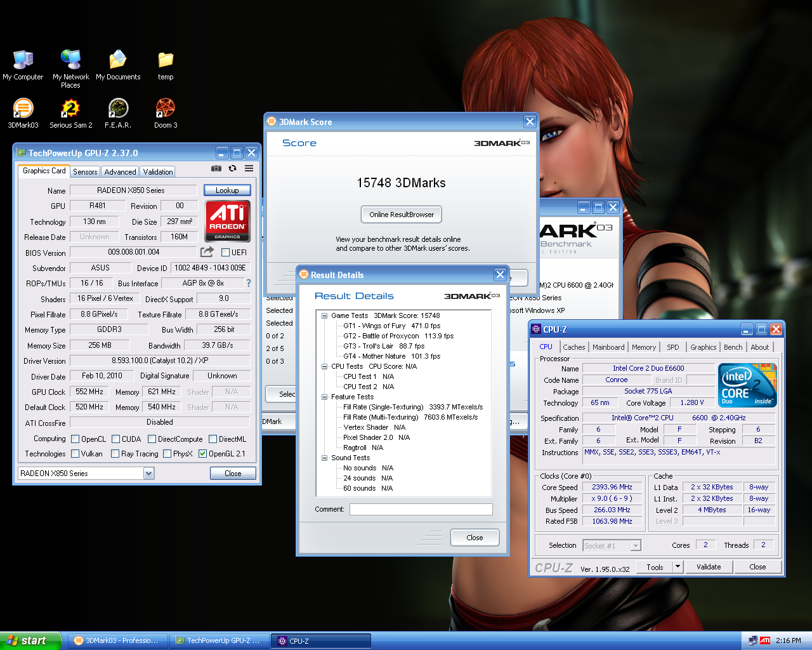
Task: Toggle the Vulkan checkbox
Action: [x=75, y=453]
